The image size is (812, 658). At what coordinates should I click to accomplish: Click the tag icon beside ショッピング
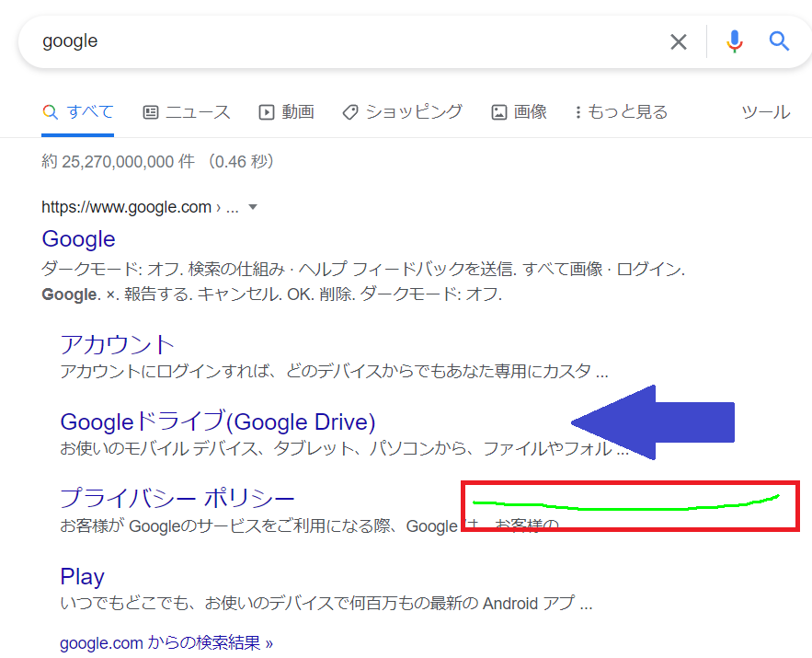point(350,112)
